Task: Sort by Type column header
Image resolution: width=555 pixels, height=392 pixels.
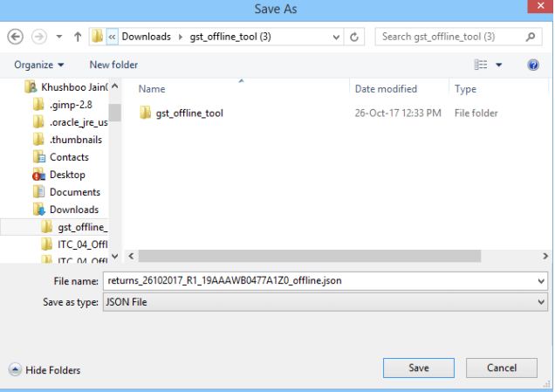Action: [465, 89]
